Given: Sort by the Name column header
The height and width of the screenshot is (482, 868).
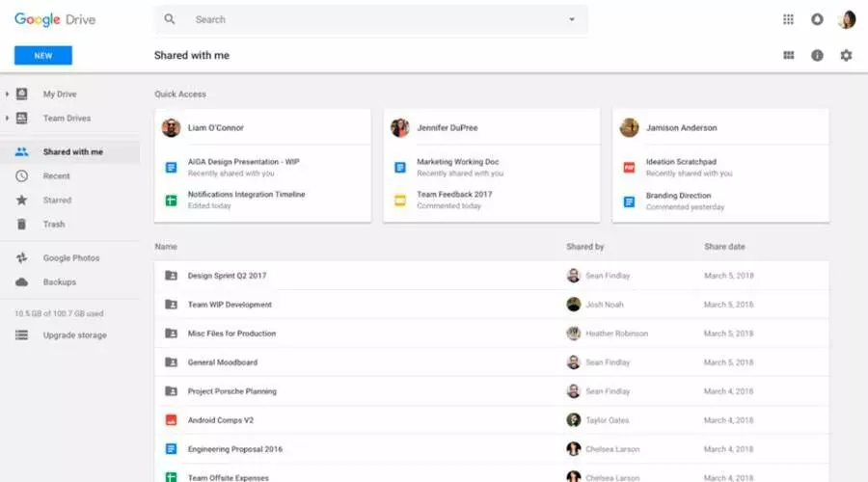Looking at the screenshot, I should (166, 247).
